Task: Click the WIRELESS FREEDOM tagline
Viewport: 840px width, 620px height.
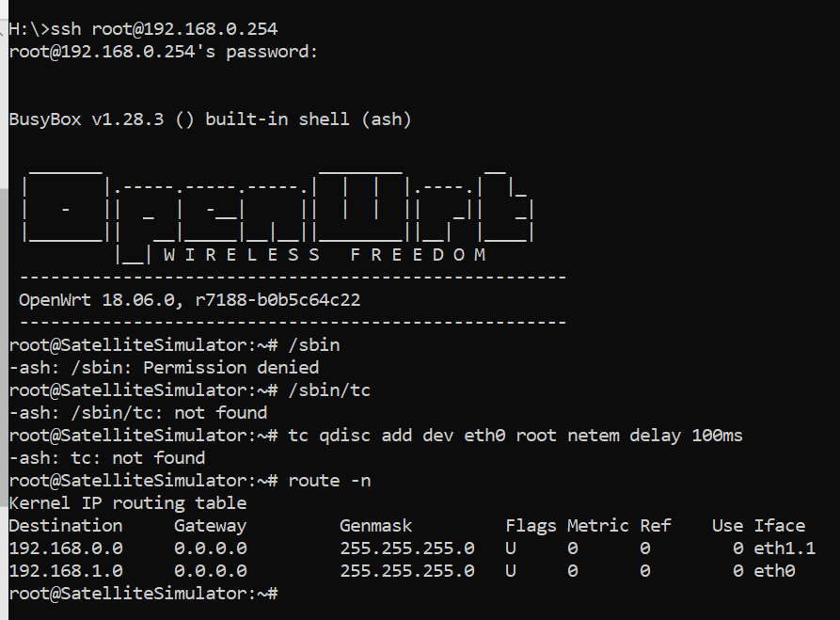Action: (325, 255)
